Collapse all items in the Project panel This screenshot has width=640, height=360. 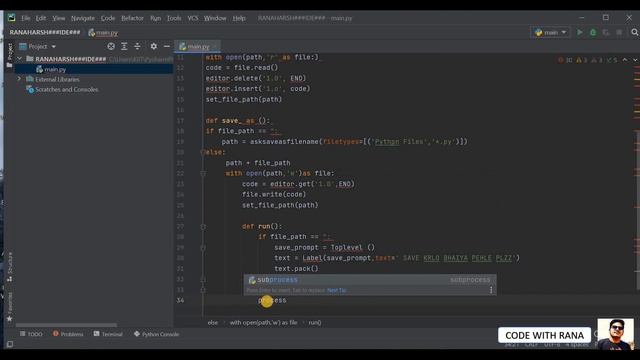[x=137, y=47]
